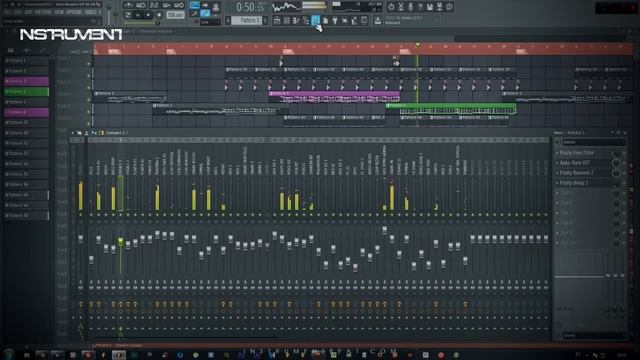Click the main volume slider in top toolbar
The width and height of the screenshot is (640, 360).
109,15
